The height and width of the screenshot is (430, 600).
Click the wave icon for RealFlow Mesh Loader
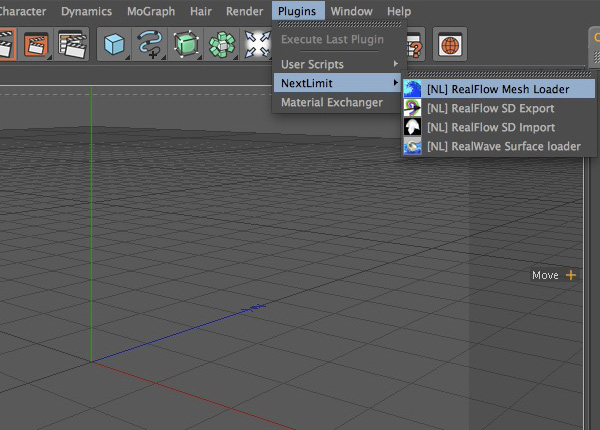click(412, 89)
